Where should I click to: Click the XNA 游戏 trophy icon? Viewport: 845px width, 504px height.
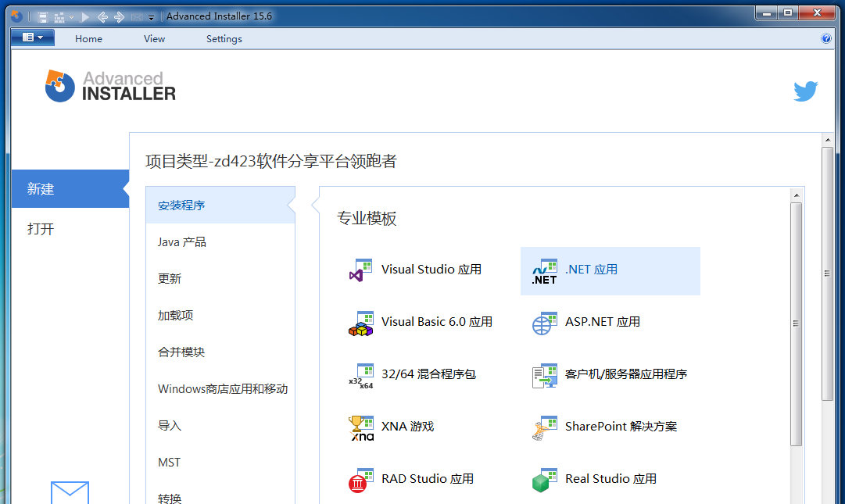coord(361,428)
